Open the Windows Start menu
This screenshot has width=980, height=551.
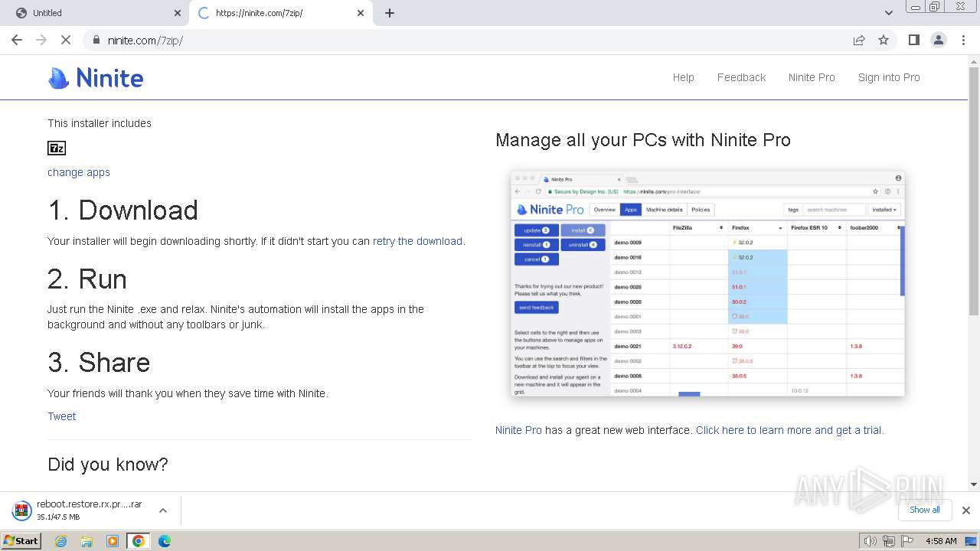[21, 541]
